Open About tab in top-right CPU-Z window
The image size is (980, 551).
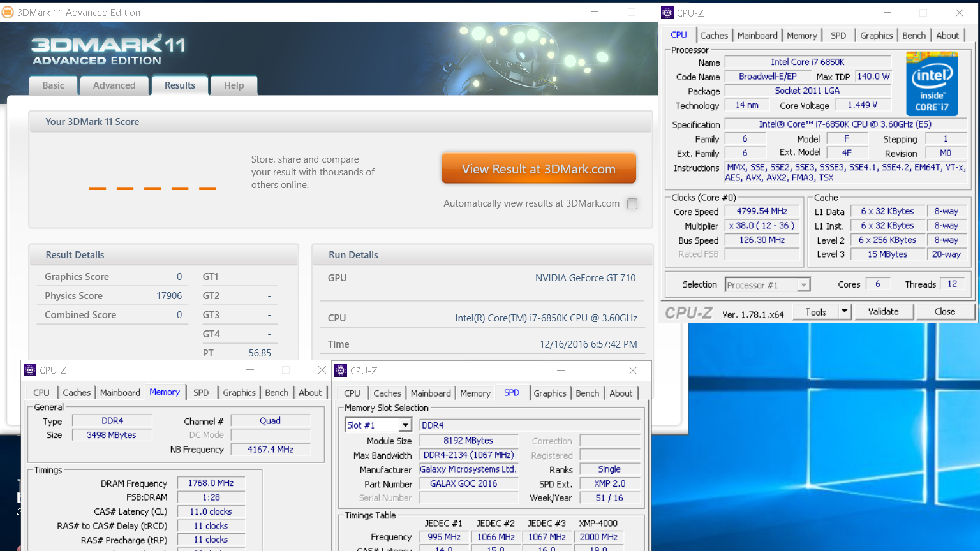(947, 36)
